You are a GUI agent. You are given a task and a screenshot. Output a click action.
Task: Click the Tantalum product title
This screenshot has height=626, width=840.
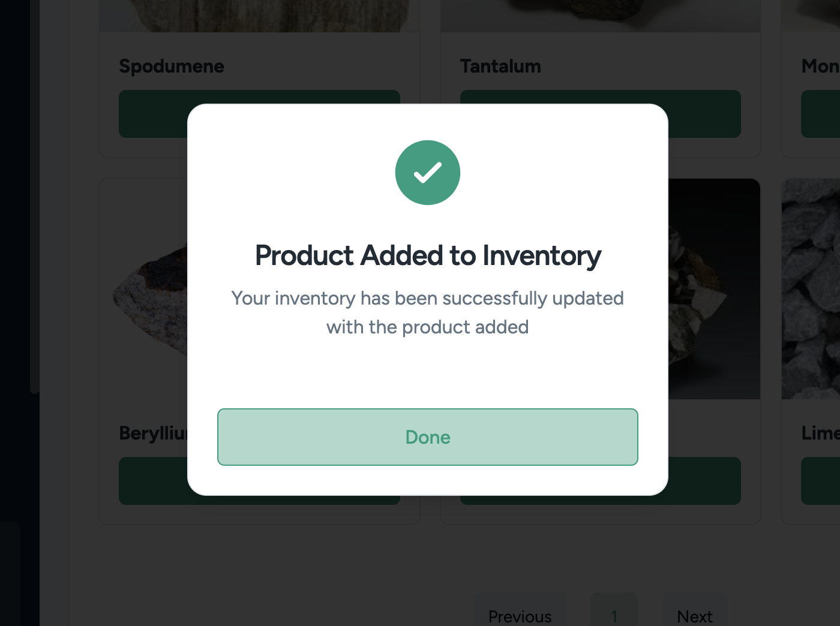(500, 66)
